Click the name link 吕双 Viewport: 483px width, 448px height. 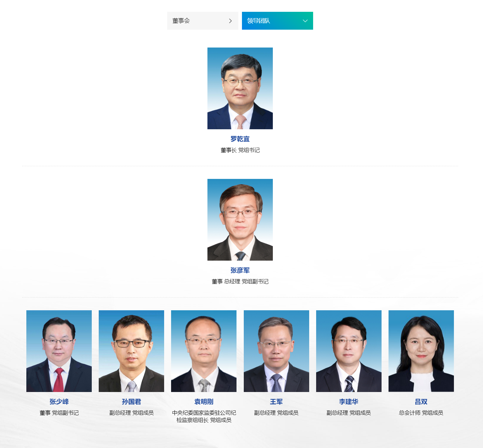point(421,402)
